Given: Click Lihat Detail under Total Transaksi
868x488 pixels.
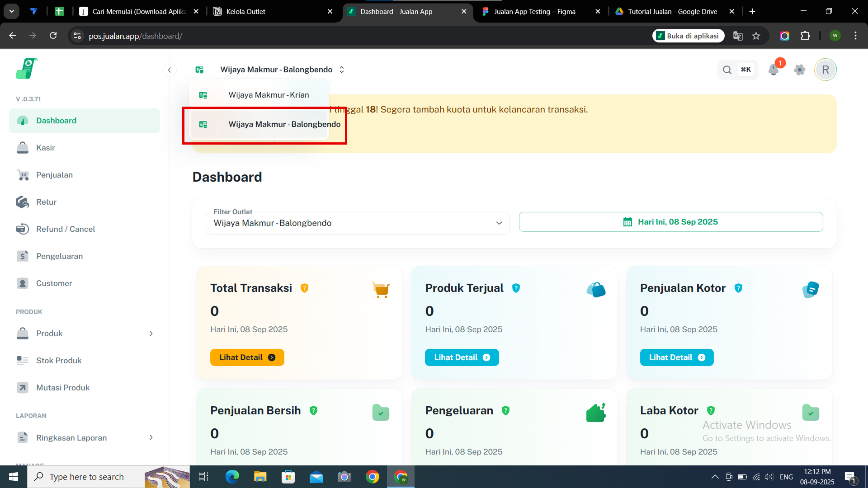Looking at the screenshot, I should [247, 357].
